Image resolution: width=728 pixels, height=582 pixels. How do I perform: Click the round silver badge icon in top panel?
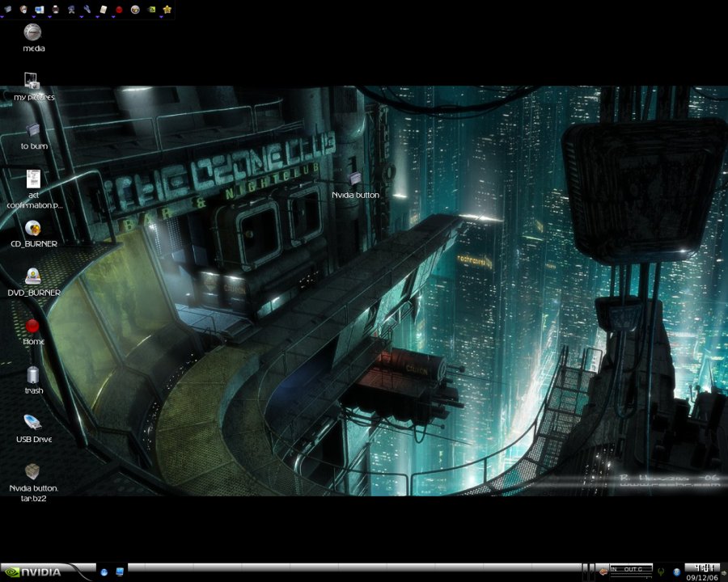pos(135,9)
